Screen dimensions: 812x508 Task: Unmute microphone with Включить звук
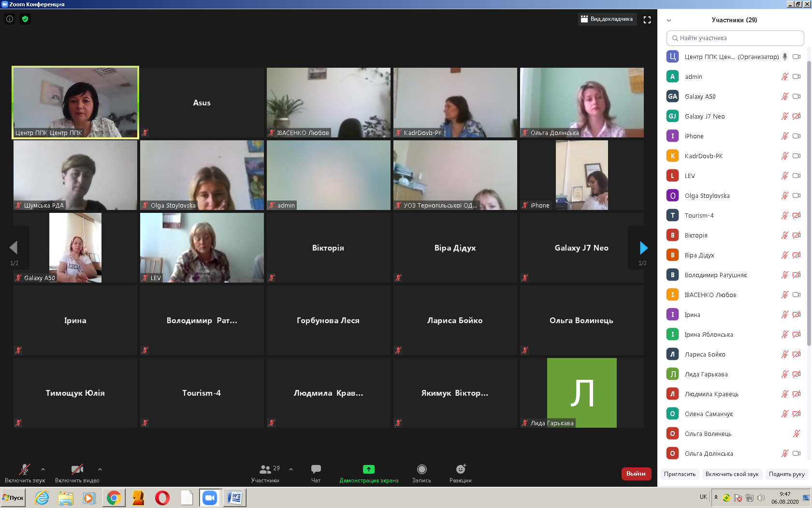(x=25, y=474)
